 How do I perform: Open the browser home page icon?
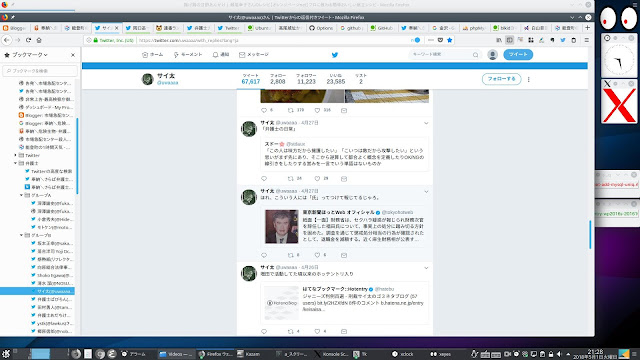(x=39, y=40)
